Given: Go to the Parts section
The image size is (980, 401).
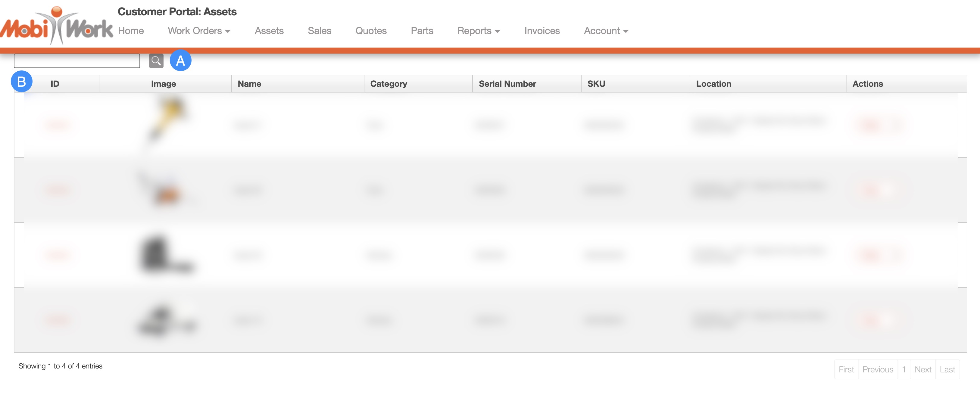Looking at the screenshot, I should [x=422, y=31].
